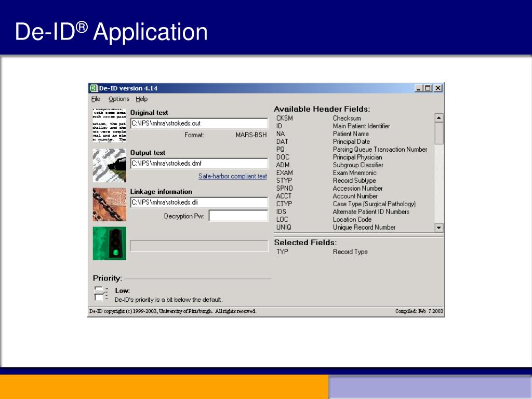This screenshot has width=532, height=399.
Task: Click the header fields scroll down arrow
Action: (438, 228)
